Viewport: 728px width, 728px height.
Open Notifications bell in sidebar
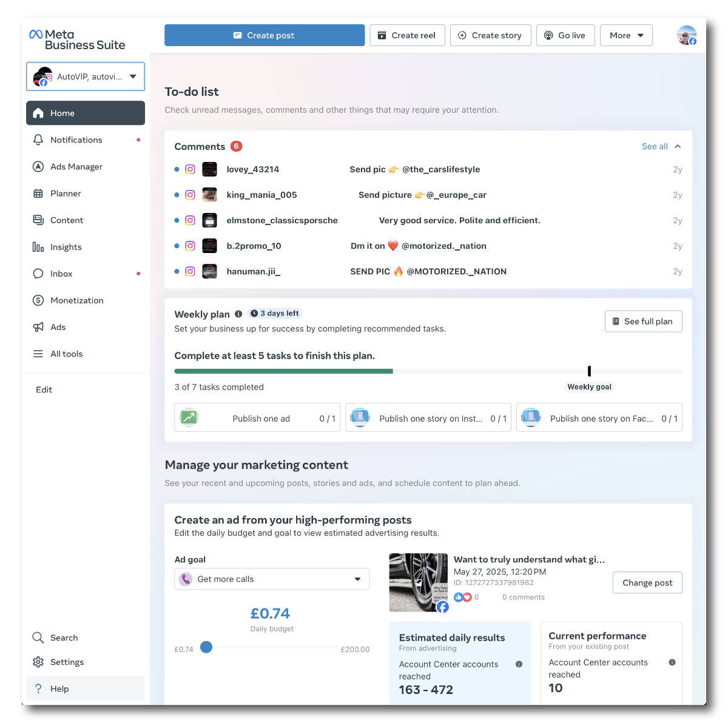(86, 140)
